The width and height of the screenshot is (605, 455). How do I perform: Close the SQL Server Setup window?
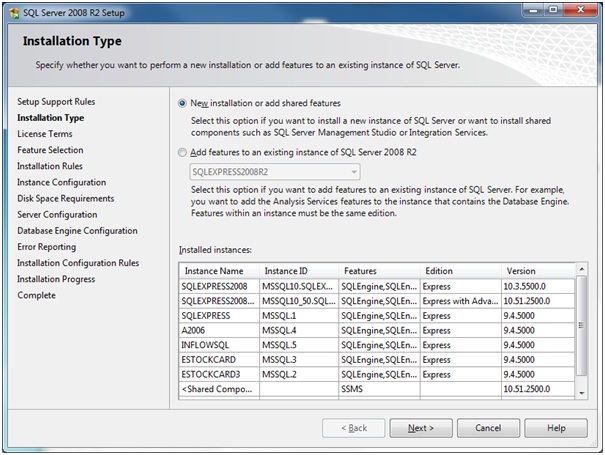[580, 10]
